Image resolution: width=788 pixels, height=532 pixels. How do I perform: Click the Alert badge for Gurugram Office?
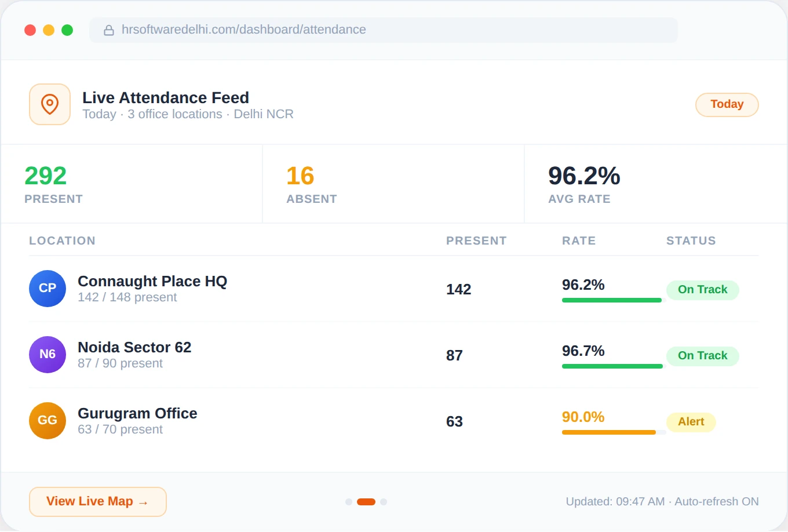tap(691, 422)
